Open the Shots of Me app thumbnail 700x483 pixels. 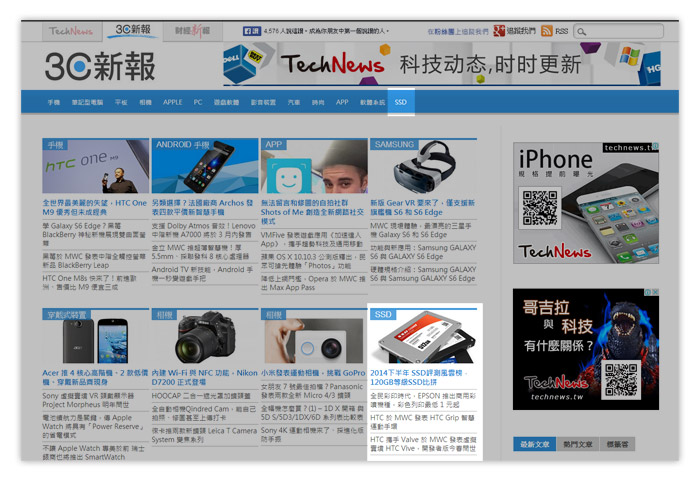tap(314, 166)
